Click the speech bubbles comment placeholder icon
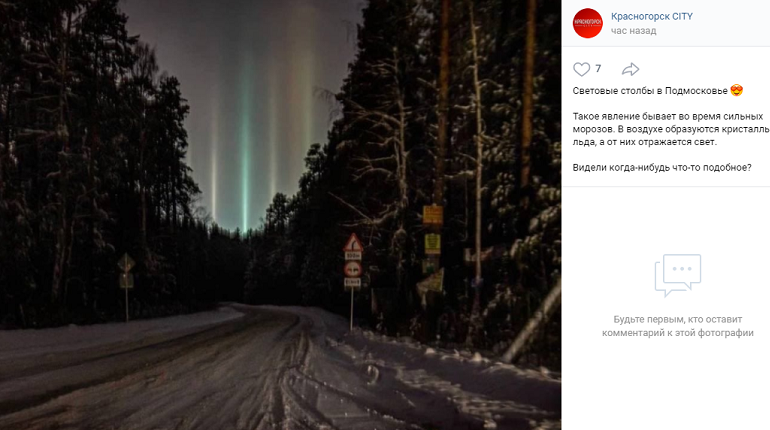The image size is (770, 430). [678, 275]
